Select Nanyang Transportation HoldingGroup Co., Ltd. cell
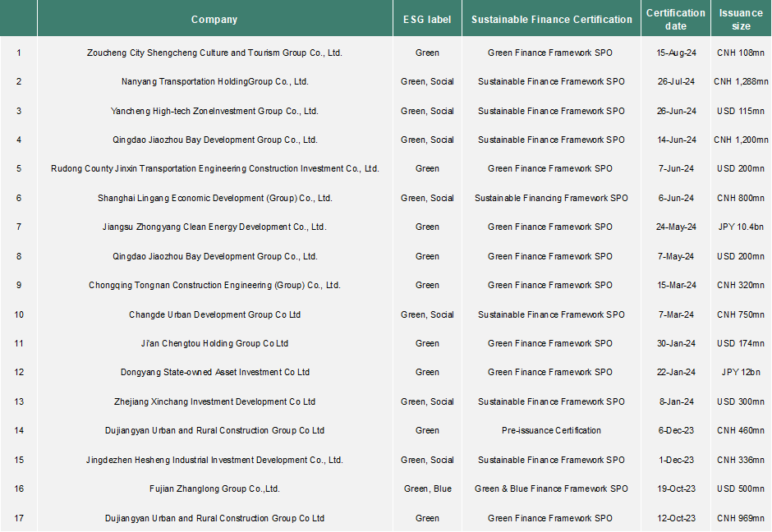This screenshot has width=772, height=532. (x=214, y=82)
